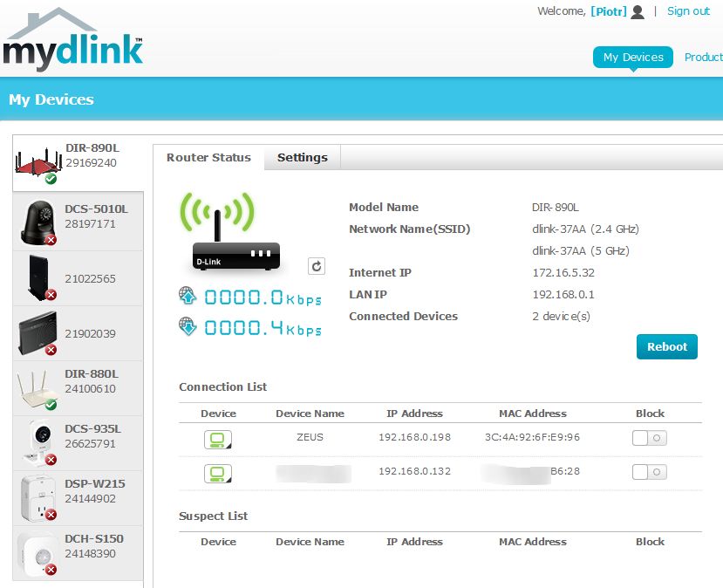Click the D-Link router Wi-Fi illustration

pos(229,231)
